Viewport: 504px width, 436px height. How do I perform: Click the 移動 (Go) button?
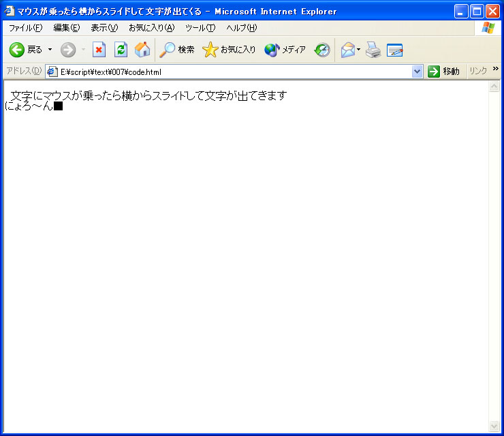pyautogui.click(x=443, y=72)
